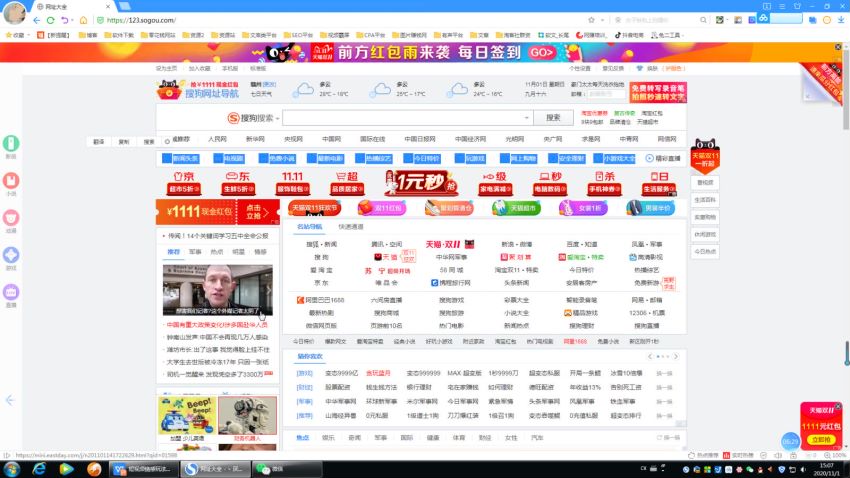Expand the 兔二工具 bookmark dropdown
The height and width of the screenshot is (478, 850).
click(x=682, y=35)
